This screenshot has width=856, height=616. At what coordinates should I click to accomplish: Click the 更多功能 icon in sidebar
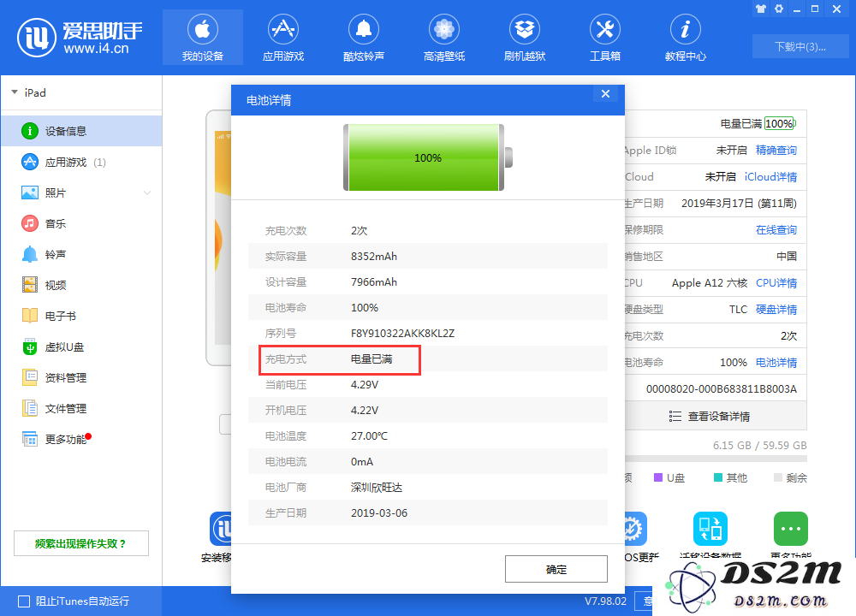[x=29, y=439]
